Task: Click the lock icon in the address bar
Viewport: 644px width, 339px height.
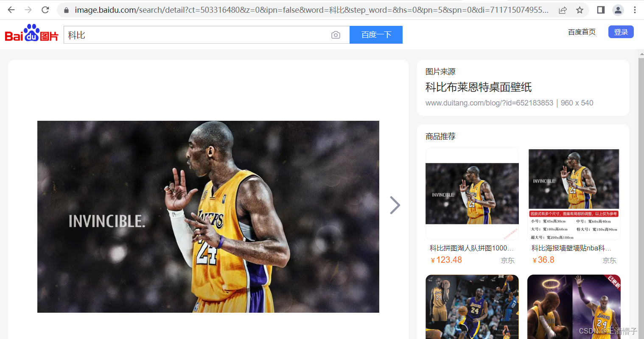Action: click(66, 10)
